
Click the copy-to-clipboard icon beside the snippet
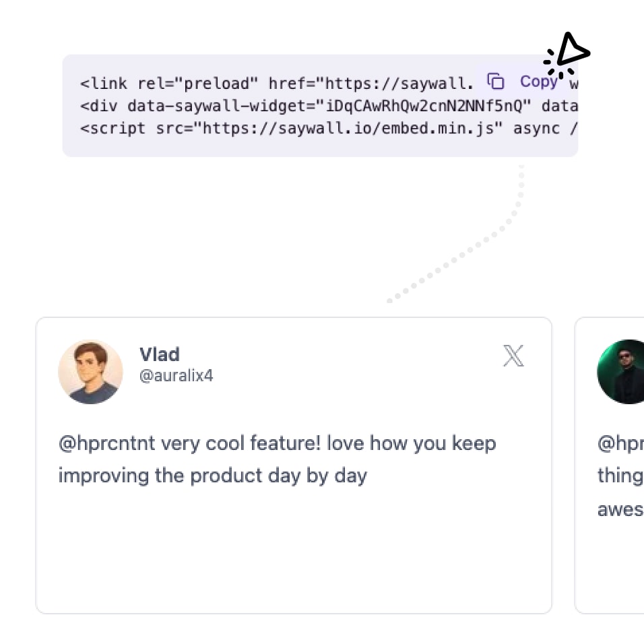click(x=496, y=81)
